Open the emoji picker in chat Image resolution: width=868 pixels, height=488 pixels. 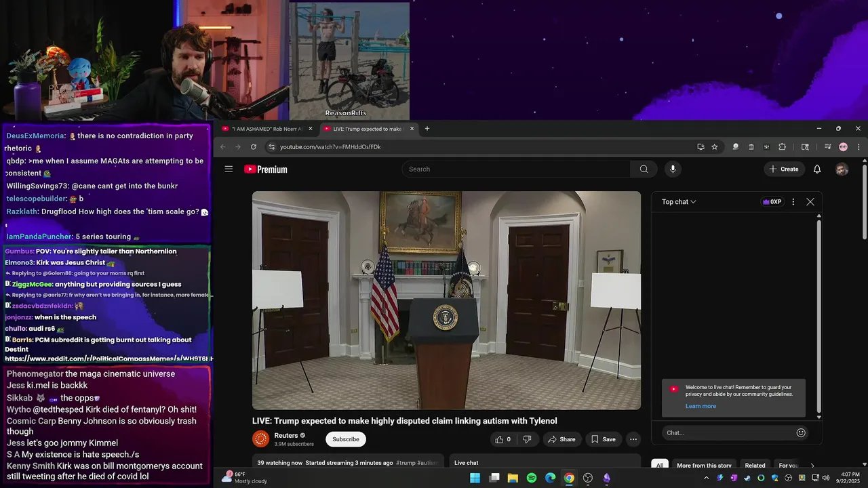point(801,432)
